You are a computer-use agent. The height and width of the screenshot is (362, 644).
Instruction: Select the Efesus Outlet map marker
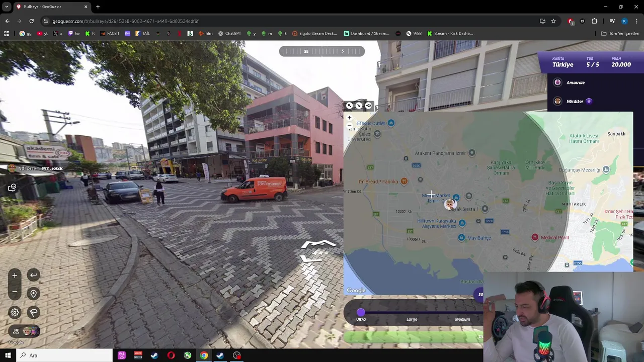[391, 123]
